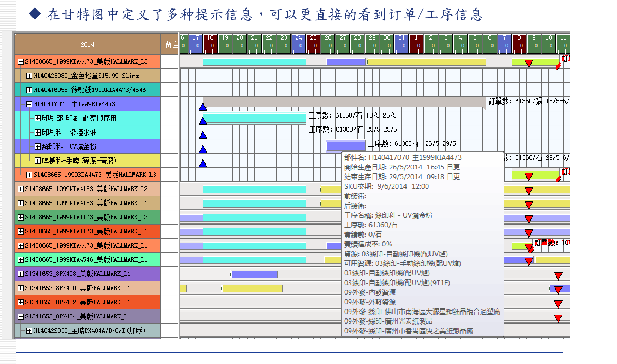This screenshot has width=617, height=364.
Task: Click the 2014 column header
Action: (87, 44)
